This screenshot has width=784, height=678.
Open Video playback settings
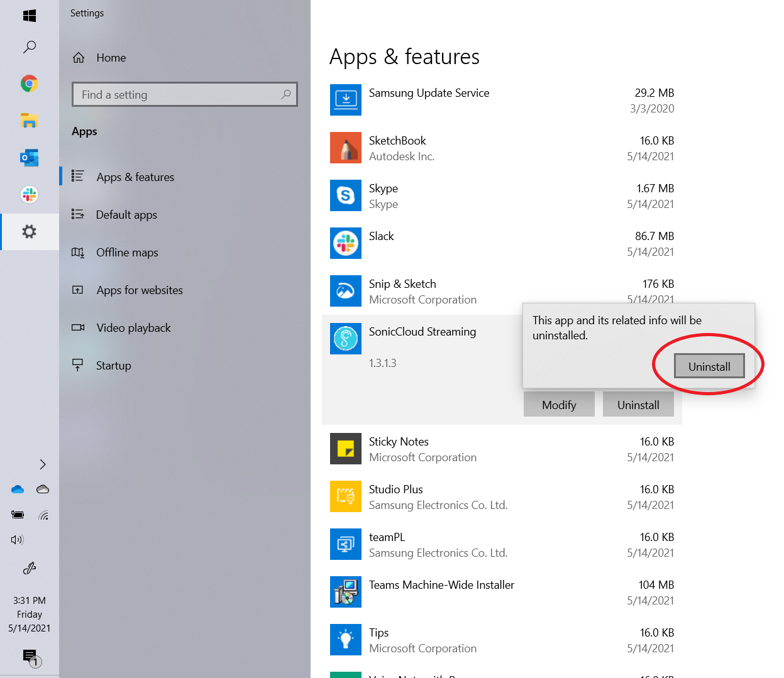(133, 328)
